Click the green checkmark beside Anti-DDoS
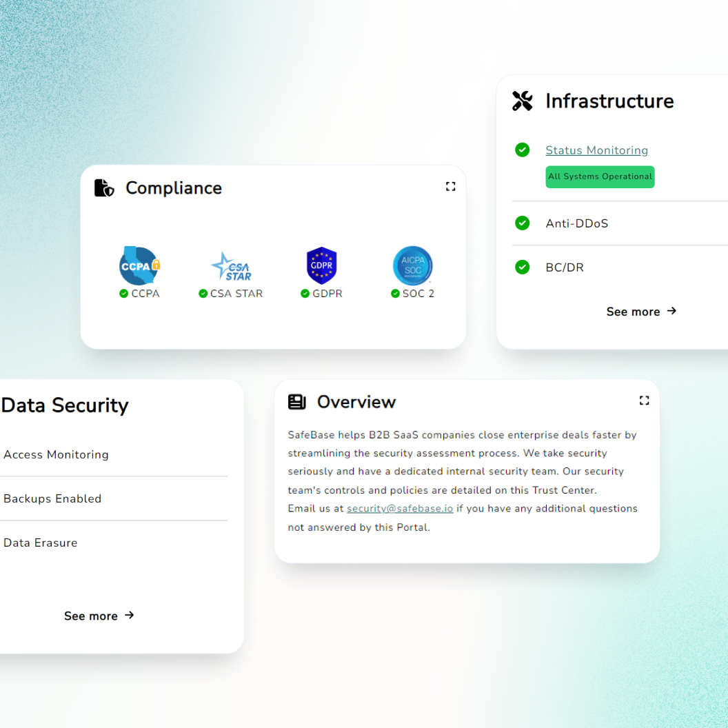 522,223
